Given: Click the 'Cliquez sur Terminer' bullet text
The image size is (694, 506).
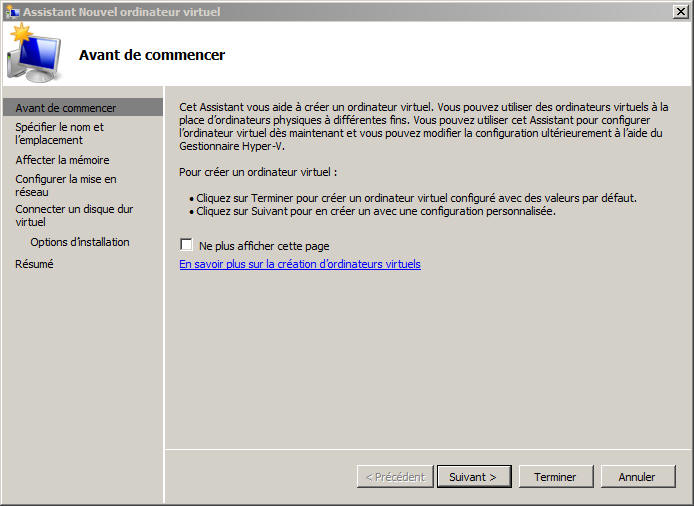Looking at the screenshot, I should tap(416, 198).
